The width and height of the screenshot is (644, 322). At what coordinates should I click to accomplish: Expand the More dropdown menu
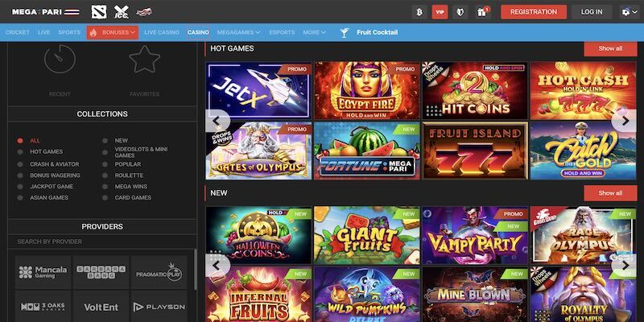(314, 32)
